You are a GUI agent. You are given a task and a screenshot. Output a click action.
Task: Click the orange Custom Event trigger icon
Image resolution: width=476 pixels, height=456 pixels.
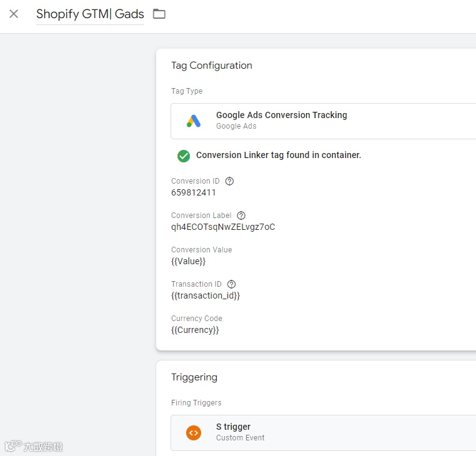(x=194, y=433)
